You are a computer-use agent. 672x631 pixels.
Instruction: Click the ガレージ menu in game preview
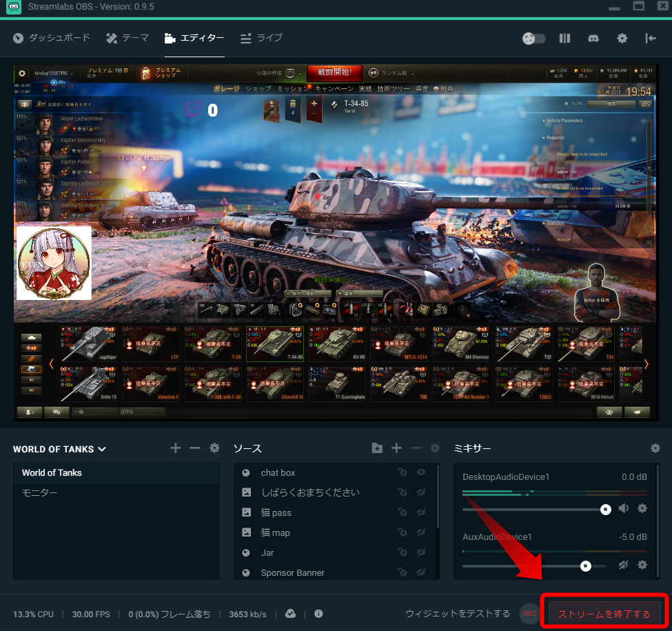227,89
